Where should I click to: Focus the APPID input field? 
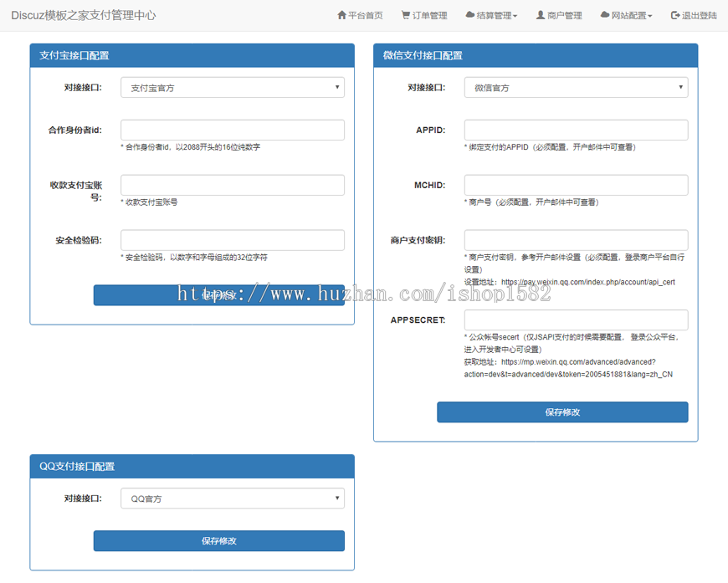coord(577,130)
